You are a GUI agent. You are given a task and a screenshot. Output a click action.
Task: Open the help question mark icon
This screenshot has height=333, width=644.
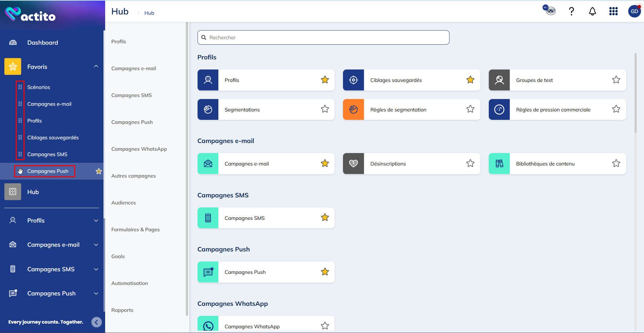[x=571, y=11]
